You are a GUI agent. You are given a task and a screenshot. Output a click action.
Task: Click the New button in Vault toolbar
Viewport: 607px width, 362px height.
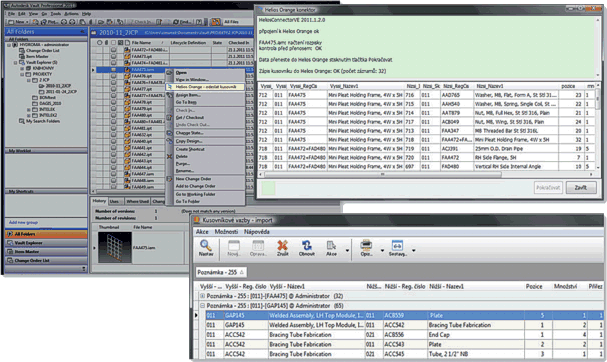click(x=17, y=22)
